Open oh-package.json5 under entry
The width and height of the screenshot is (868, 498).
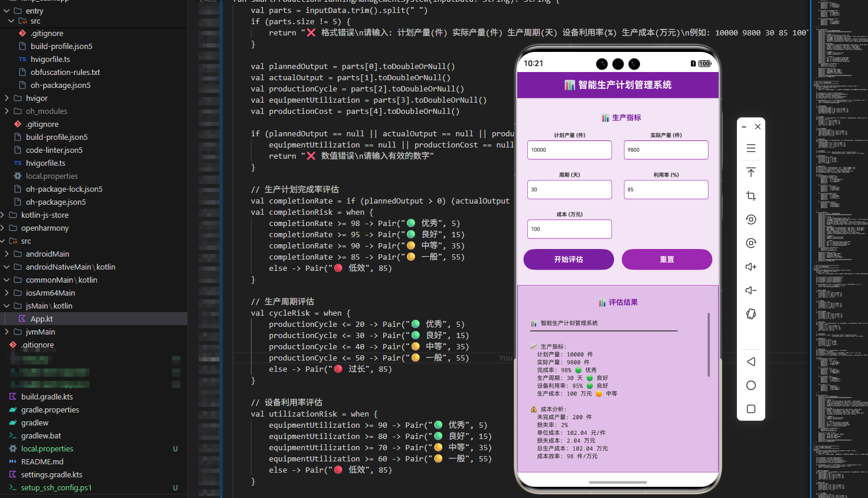pos(60,85)
